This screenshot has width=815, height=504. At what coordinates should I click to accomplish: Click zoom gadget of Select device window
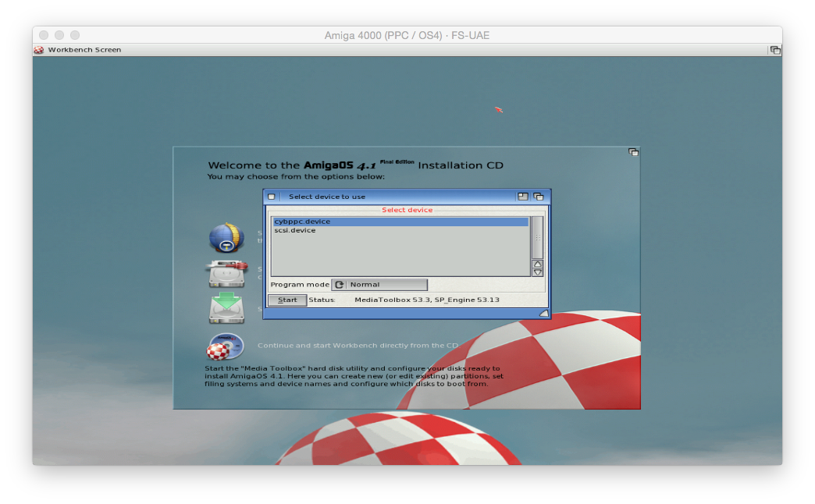(x=523, y=197)
